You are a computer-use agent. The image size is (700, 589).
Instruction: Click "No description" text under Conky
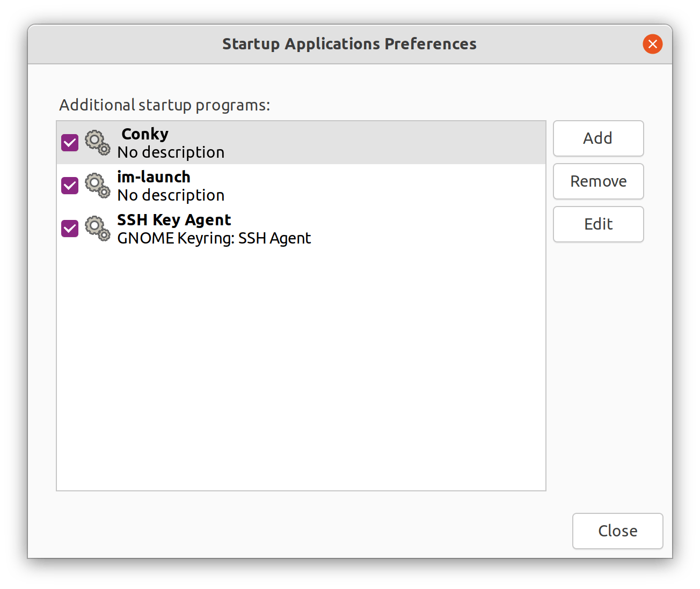point(171,152)
